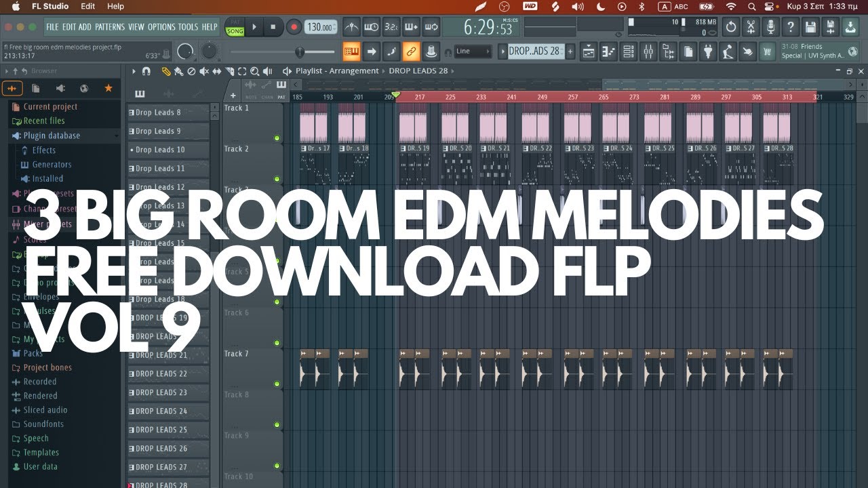Expand the Plugin database folder

pos(52,136)
